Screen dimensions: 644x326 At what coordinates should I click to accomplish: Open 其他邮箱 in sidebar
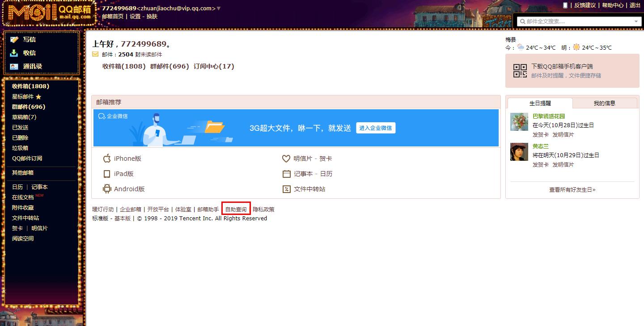tap(23, 172)
